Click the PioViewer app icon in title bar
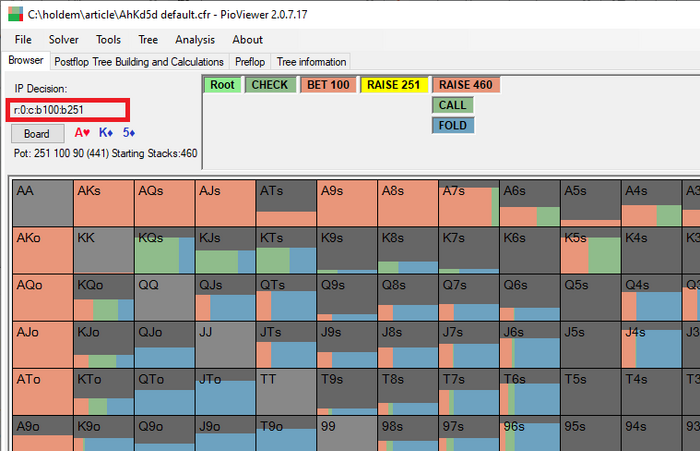The image size is (700, 451). pyautogui.click(x=15, y=14)
